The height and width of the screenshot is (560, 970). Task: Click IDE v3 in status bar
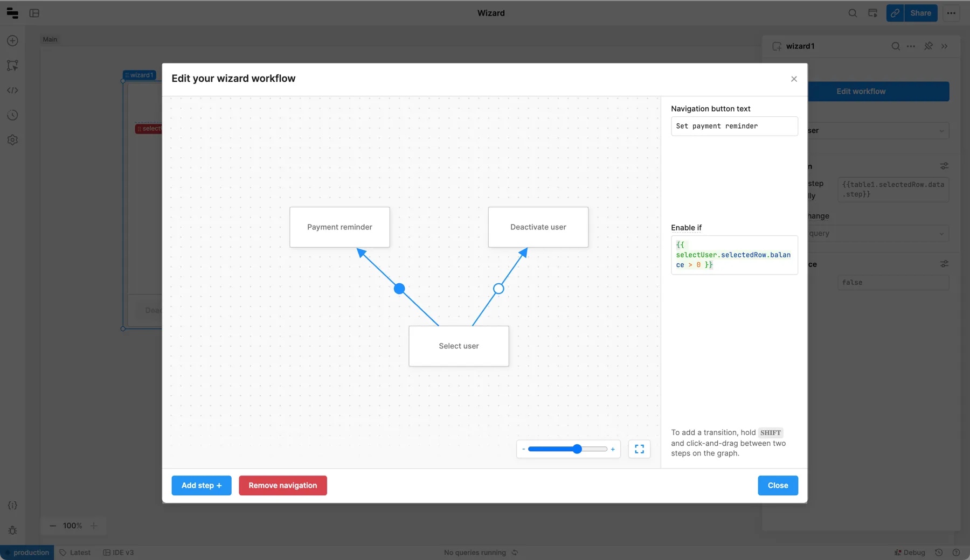coord(119,553)
